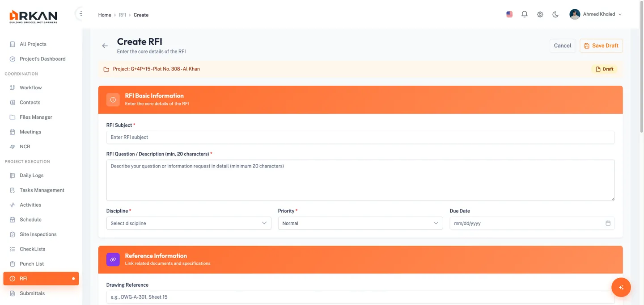644x305 pixels.
Task: Click the Save Draft button
Action: coord(601,45)
